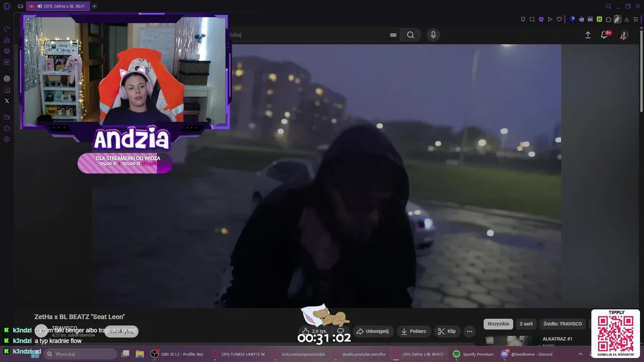
Task: Open the purple shield privacy protection
Action: click(541, 19)
